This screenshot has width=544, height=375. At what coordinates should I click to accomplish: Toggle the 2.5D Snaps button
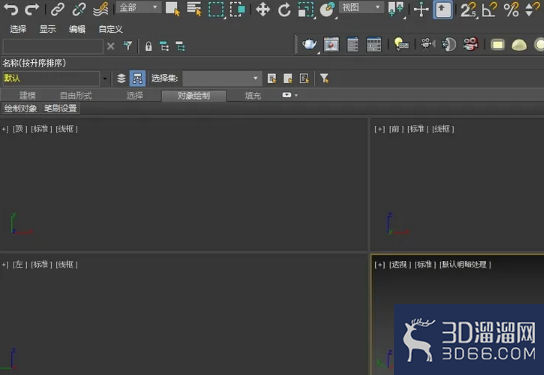[468, 10]
